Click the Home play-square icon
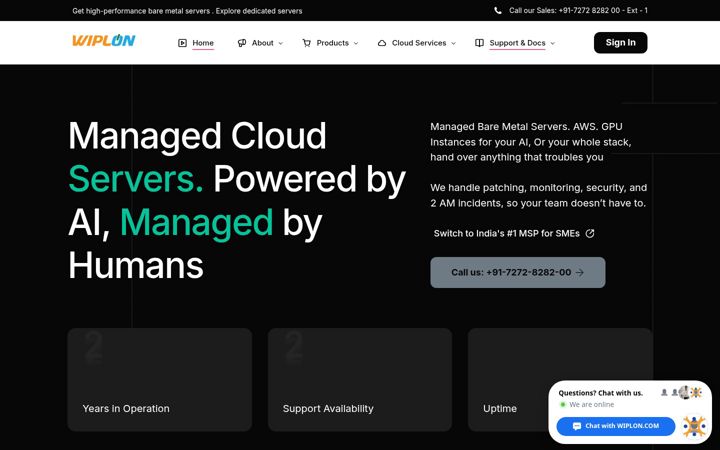This screenshot has height=450, width=720. [x=182, y=43]
